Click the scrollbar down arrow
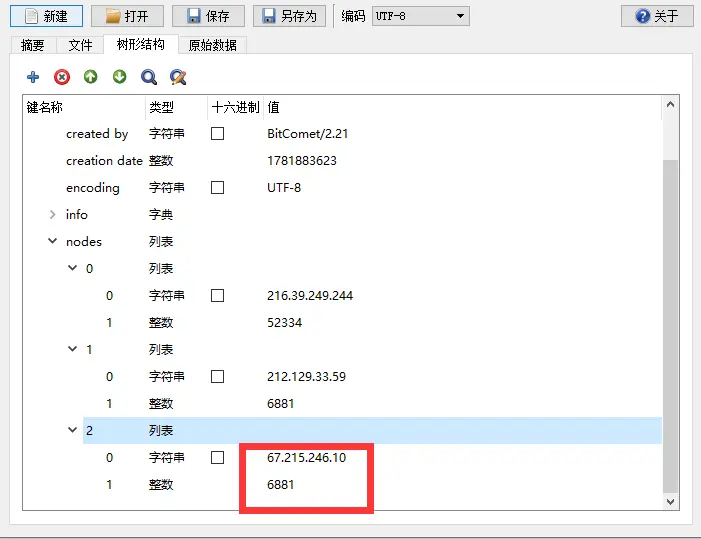The width and height of the screenshot is (701, 539). 670,501
